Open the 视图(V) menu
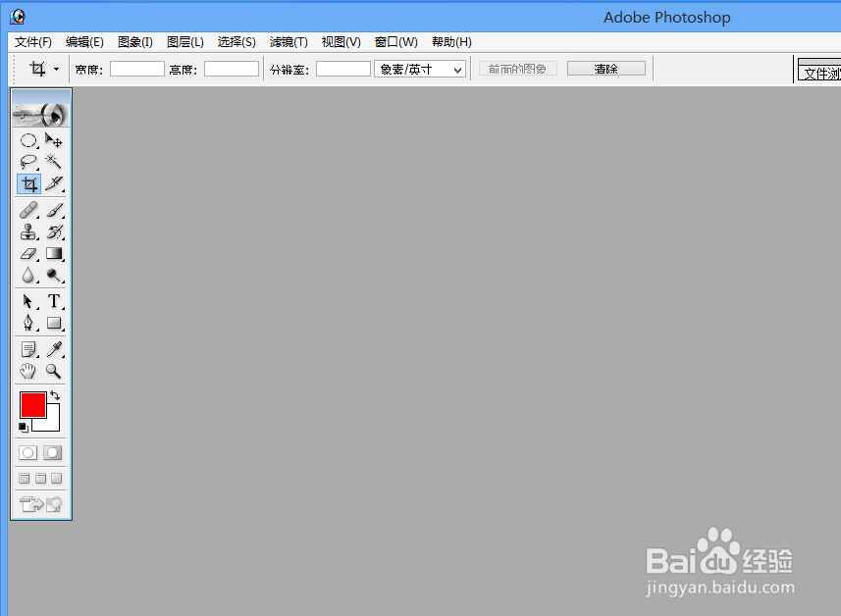841x616 pixels. pos(342,42)
